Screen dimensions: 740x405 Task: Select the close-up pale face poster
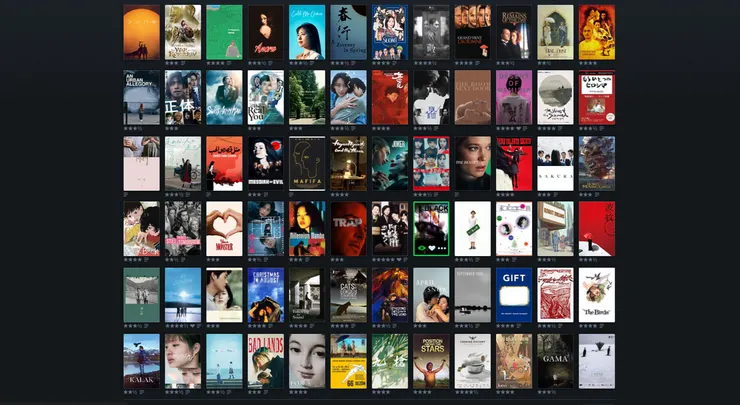(x=307, y=361)
